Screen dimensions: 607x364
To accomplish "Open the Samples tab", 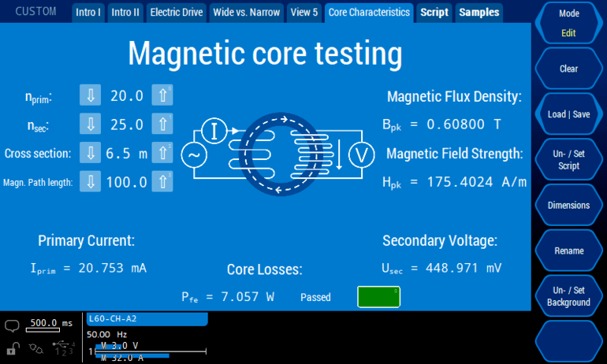I will click(479, 13).
